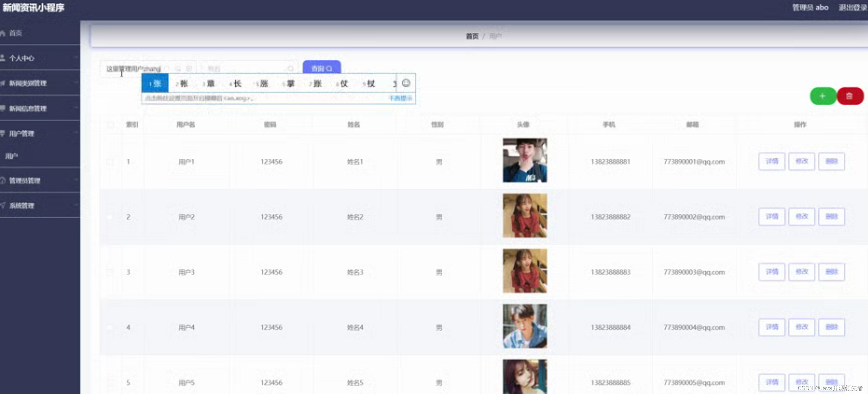Click 修改 for 用户1
The width and height of the screenshot is (868, 394).
click(x=801, y=161)
